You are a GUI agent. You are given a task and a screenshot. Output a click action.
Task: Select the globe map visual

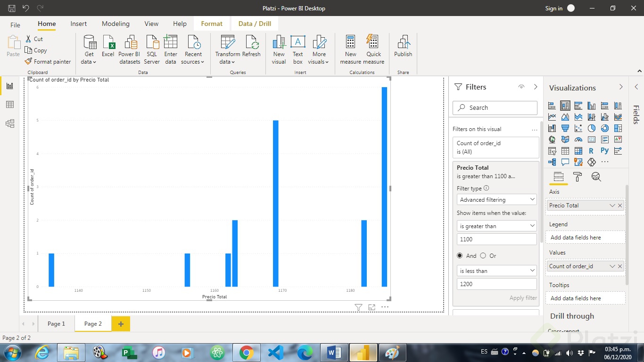[x=552, y=140]
